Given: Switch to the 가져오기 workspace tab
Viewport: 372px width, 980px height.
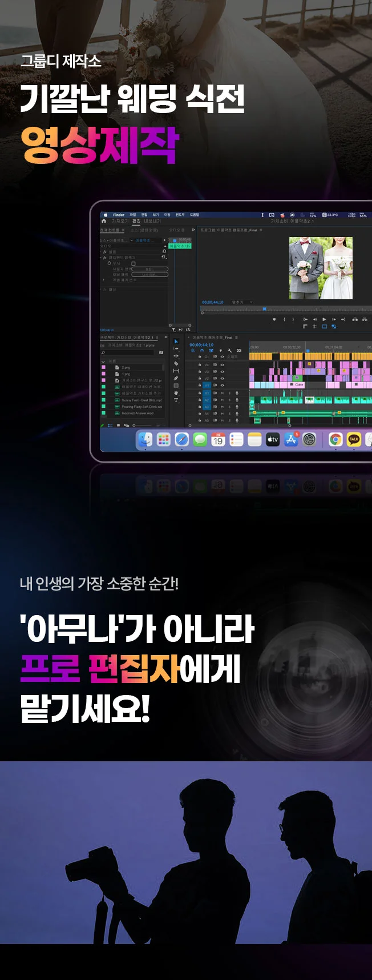Looking at the screenshot, I should 120,221.
